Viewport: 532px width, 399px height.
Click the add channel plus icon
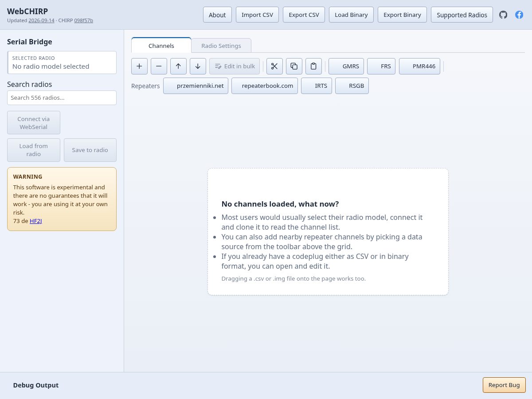coord(139,66)
